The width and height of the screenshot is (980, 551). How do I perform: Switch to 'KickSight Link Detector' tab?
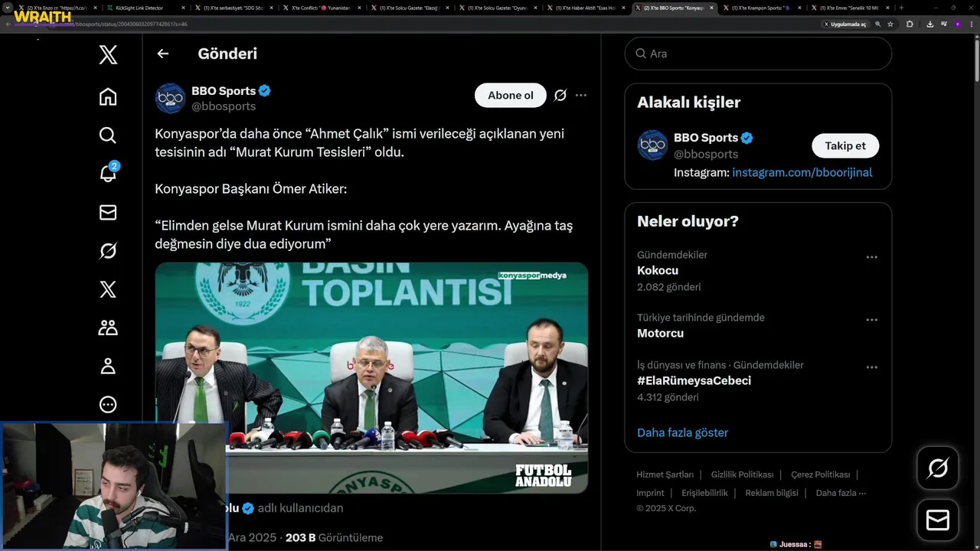[x=145, y=8]
